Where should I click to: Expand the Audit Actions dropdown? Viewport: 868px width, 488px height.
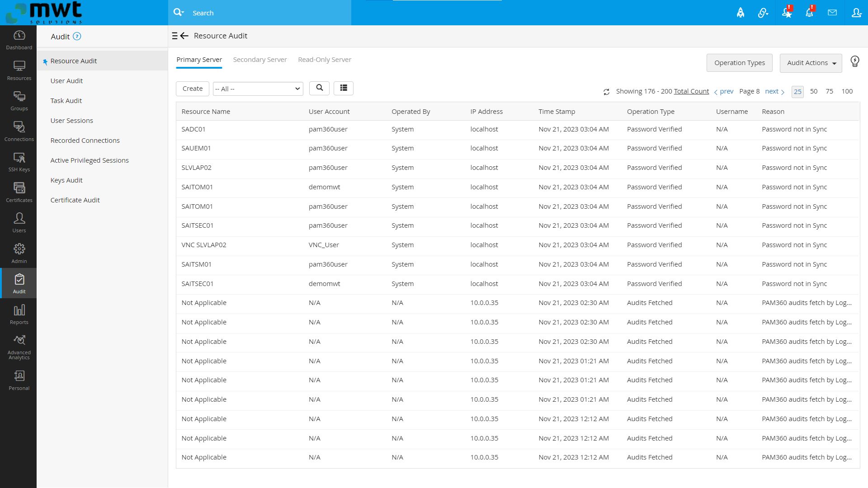[811, 63]
